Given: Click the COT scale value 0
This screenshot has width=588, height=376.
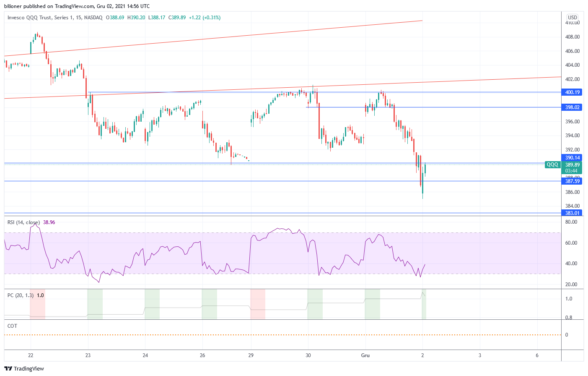Looking at the screenshot, I should (567, 335).
